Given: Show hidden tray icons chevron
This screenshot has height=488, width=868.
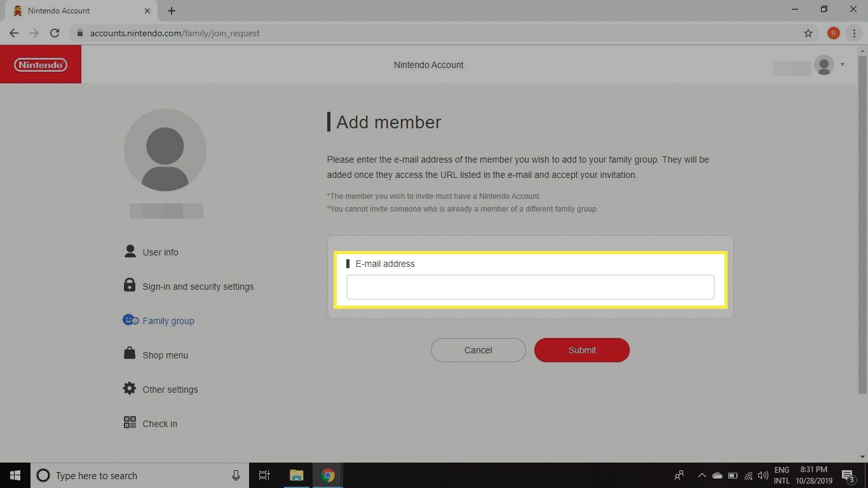Looking at the screenshot, I should (x=702, y=475).
